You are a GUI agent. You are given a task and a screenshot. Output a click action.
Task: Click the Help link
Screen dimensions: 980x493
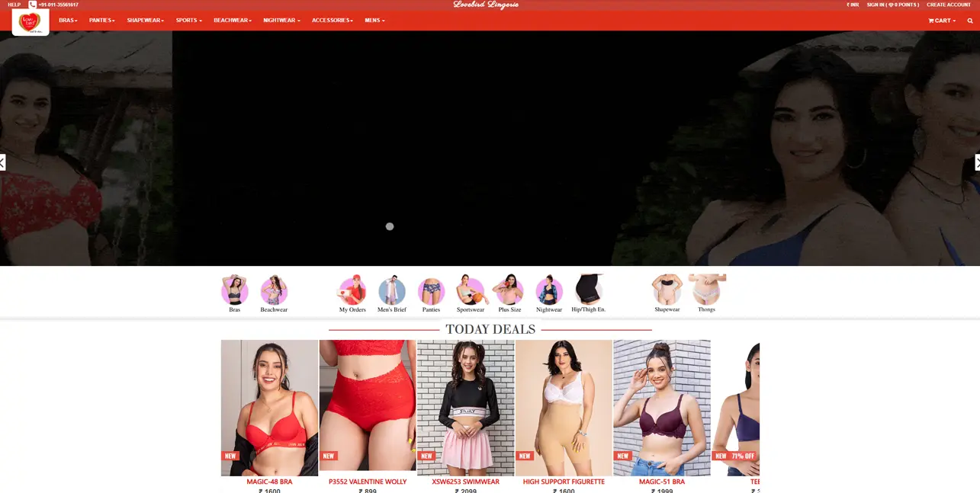click(x=14, y=5)
